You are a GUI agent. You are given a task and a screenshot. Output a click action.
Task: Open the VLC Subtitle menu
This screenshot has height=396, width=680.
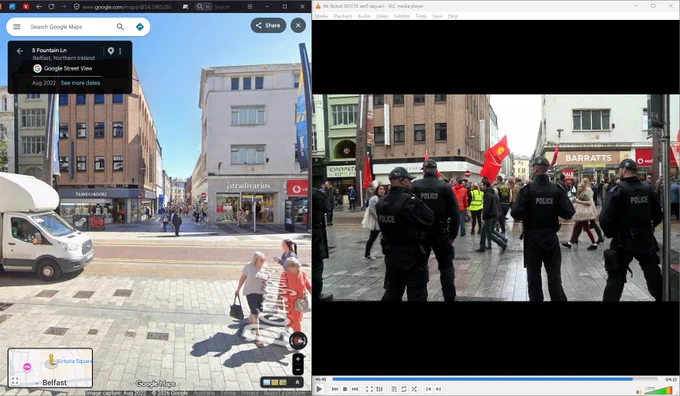tap(402, 16)
